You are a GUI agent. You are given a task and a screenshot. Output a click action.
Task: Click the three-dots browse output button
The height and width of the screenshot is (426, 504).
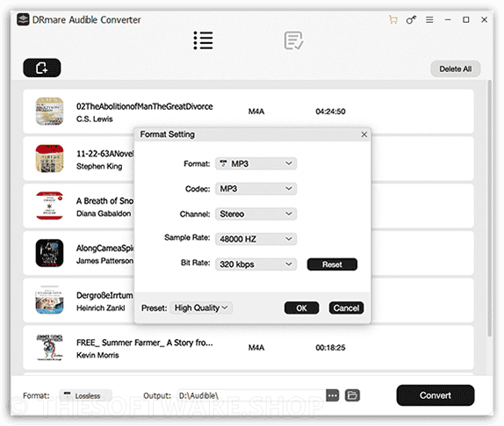pyautogui.click(x=333, y=395)
